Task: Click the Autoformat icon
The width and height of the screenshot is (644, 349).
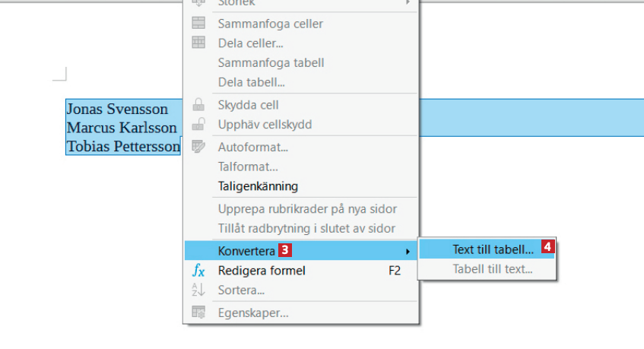Action: 198,147
